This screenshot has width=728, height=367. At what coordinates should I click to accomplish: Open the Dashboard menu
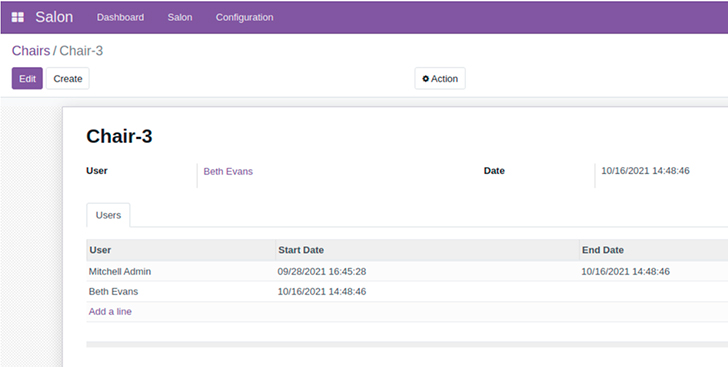[120, 17]
